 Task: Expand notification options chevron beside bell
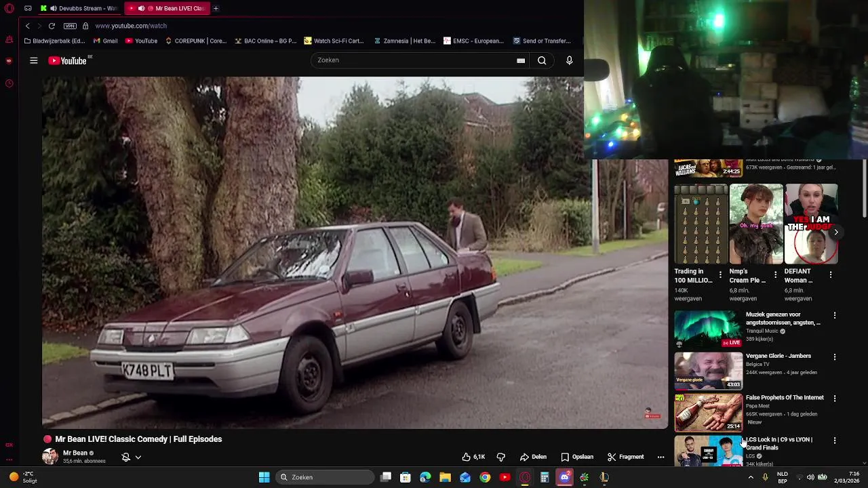click(x=138, y=457)
